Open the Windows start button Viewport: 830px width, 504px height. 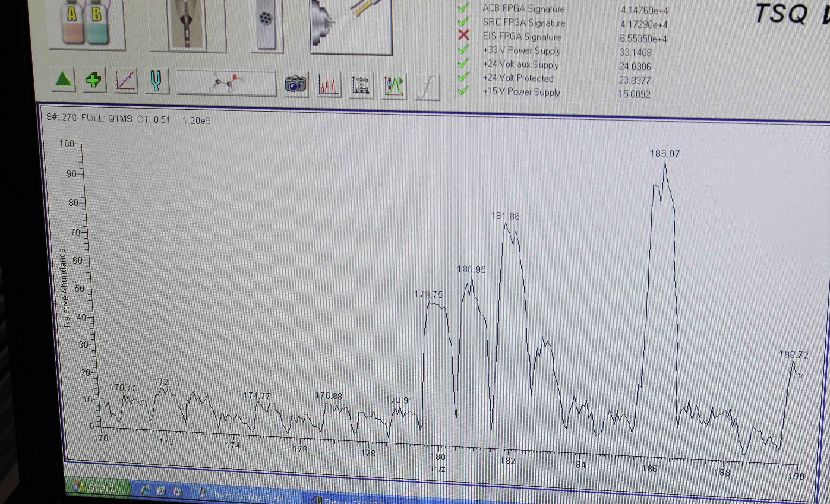click(97, 487)
